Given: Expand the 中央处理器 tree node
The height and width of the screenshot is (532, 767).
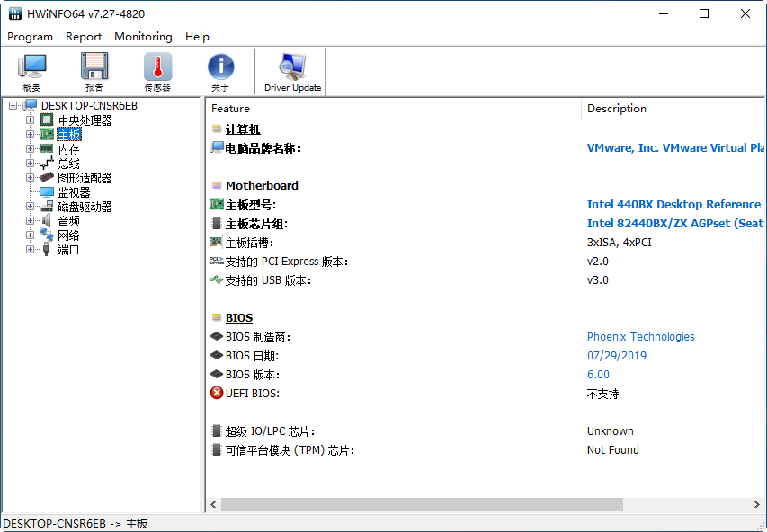Looking at the screenshot, I should click(x=30, y=120).
